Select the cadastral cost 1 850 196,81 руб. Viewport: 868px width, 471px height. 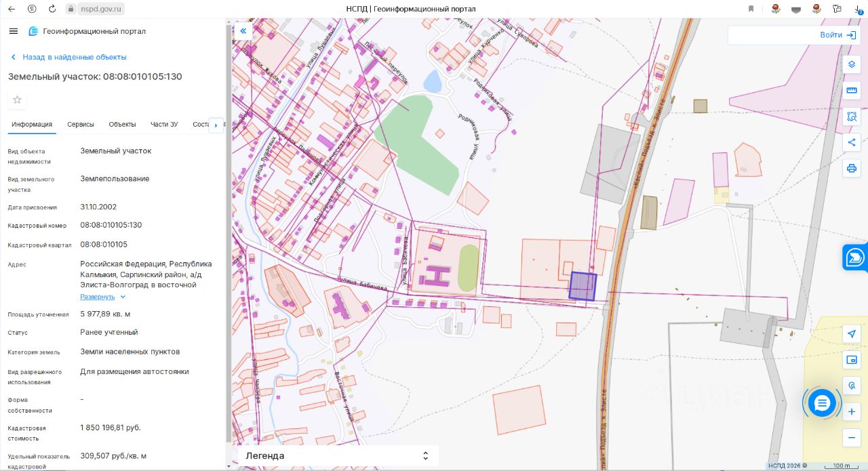coord(111,428)
